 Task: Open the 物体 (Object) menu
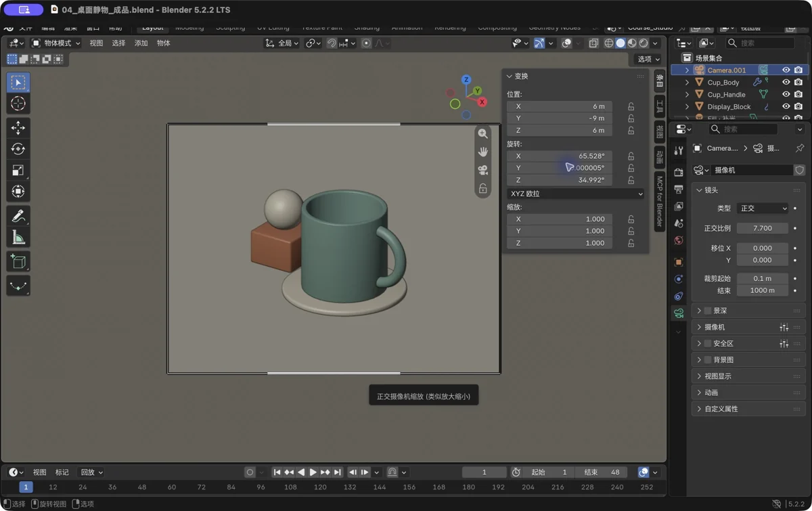click(x=164, y=43)
